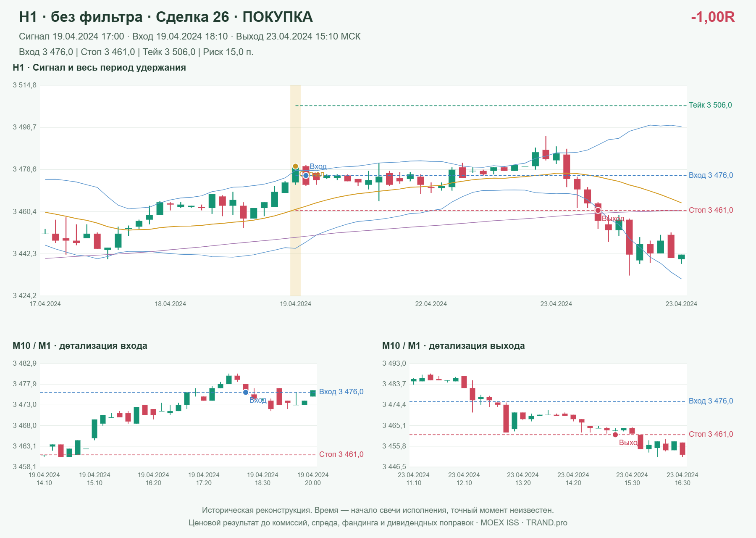Click the -1,00R result value

click(713, 17)
